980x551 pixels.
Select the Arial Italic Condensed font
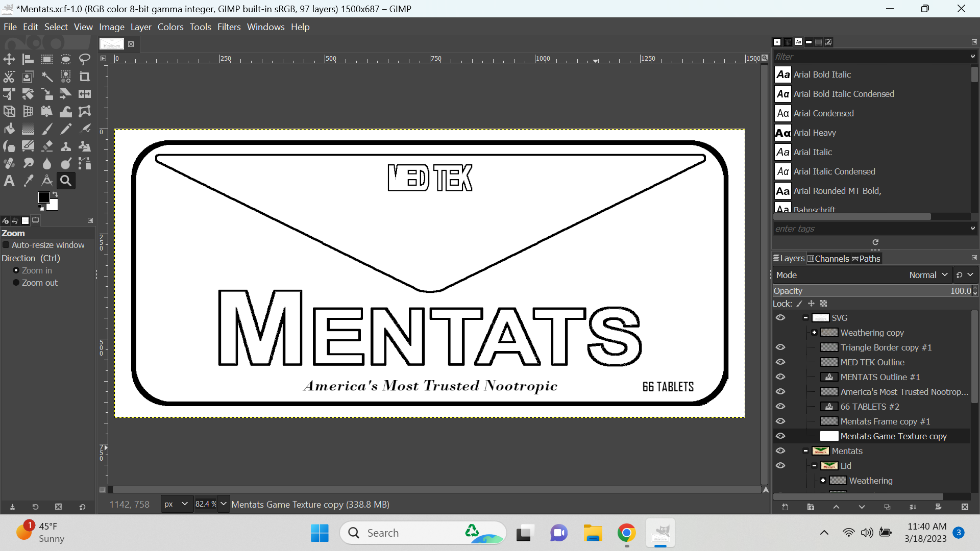[872, 171]
